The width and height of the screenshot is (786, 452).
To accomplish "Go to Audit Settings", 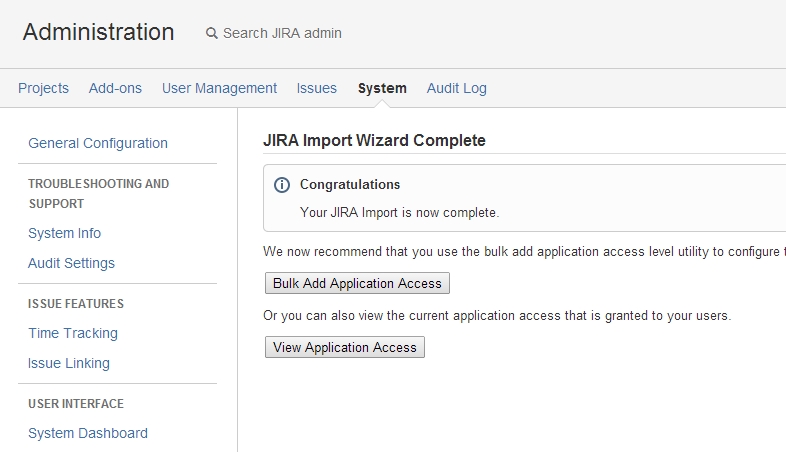I will 71,264.
